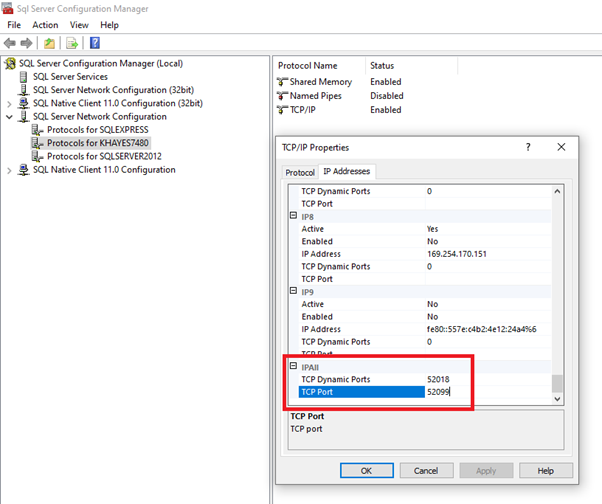The height and width of the screenshot is (504, 602).
Task: Click the Shared Memory protocol icon
Action: 282,82
